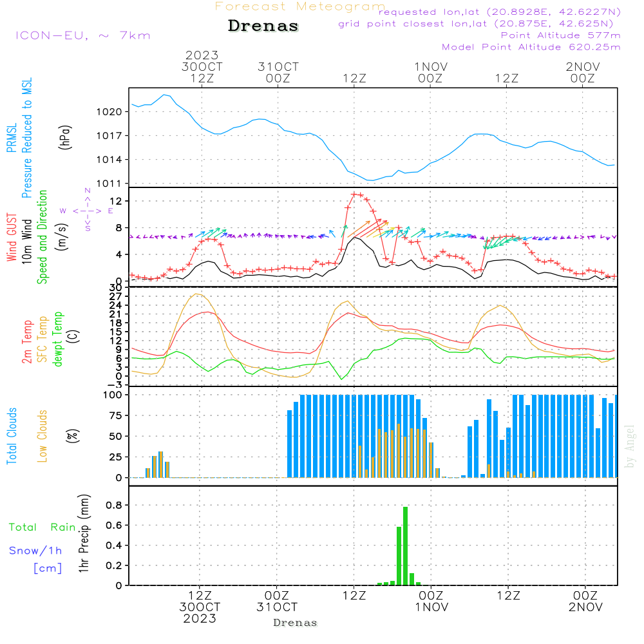Click the '[cm]' unit label
The height and width of the screenshot is (644, 644).
click(48, 569)
